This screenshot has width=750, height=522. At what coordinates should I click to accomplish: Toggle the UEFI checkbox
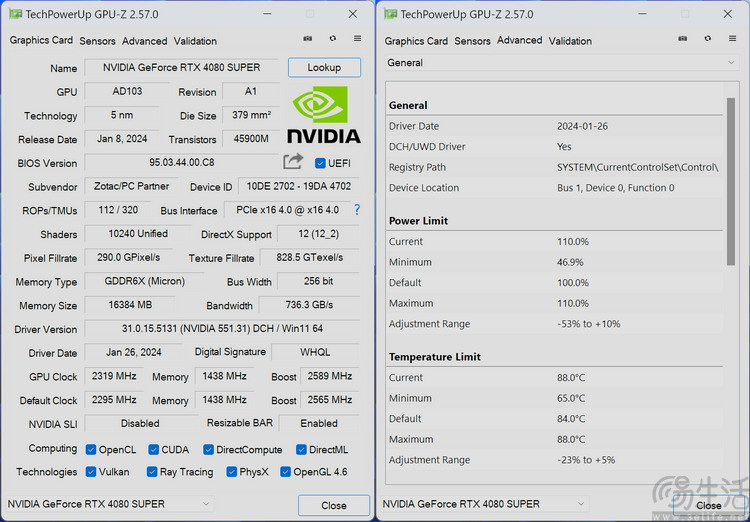pos(320,163)
